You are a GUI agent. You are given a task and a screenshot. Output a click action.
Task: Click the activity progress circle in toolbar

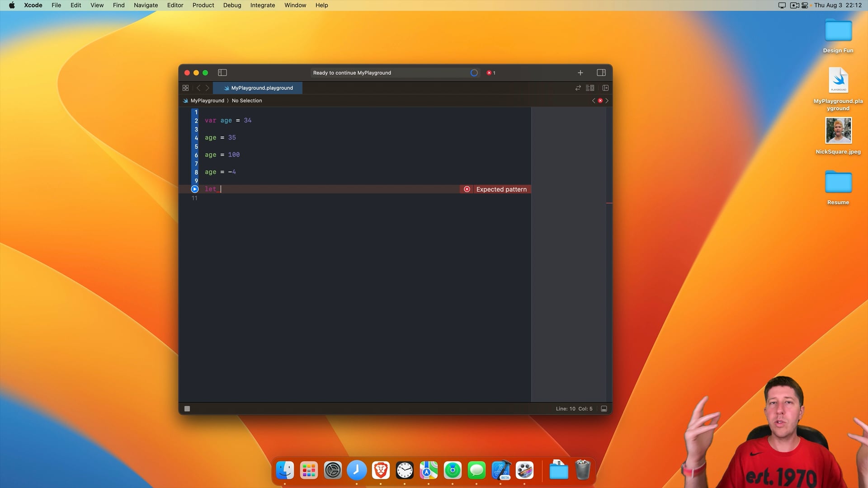click(474, 73)
